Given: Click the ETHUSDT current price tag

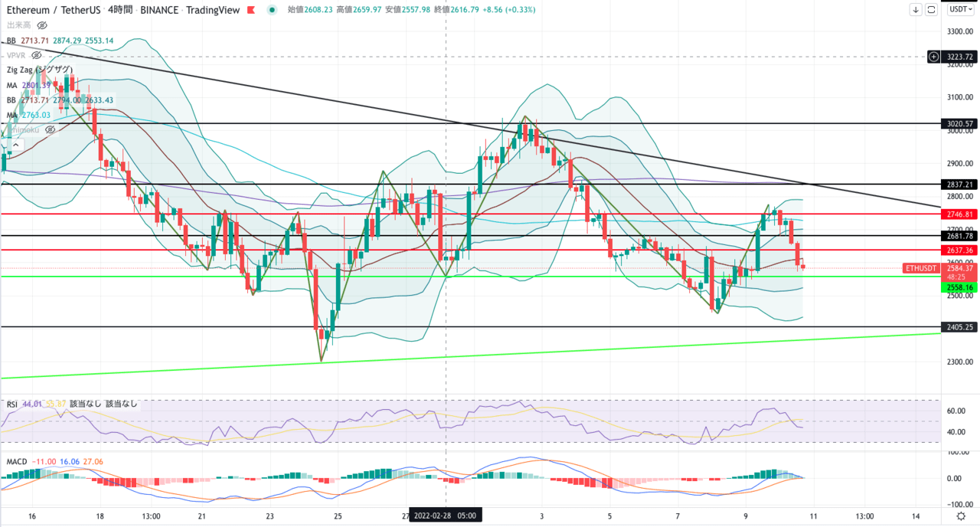Looking at the screenshot, I should pyautogui.click(x=921, y=268).
